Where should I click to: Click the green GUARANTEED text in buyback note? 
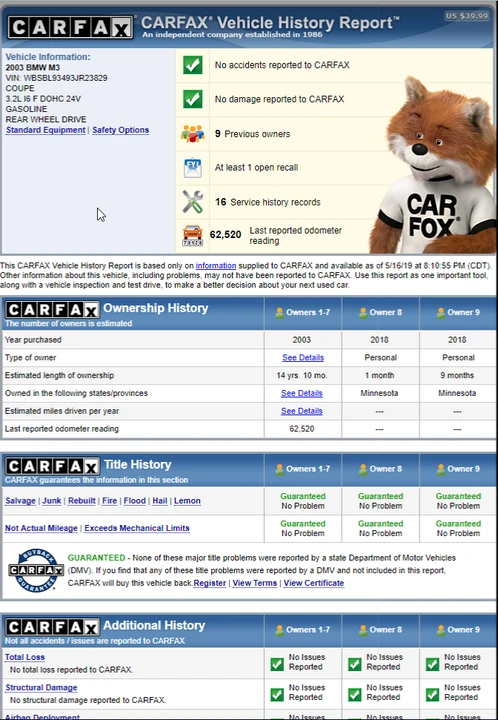click(96, 557)
